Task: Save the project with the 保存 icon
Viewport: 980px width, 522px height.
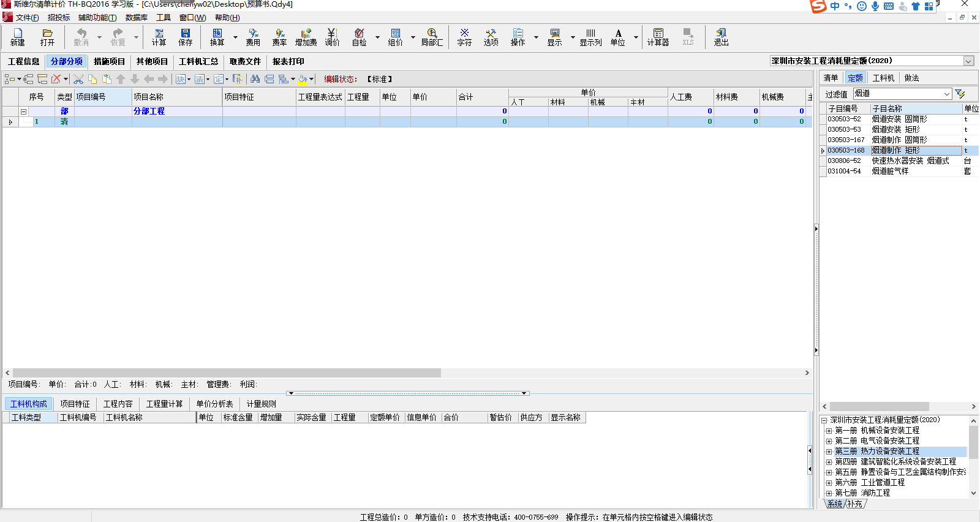Action: pos(186,37)
